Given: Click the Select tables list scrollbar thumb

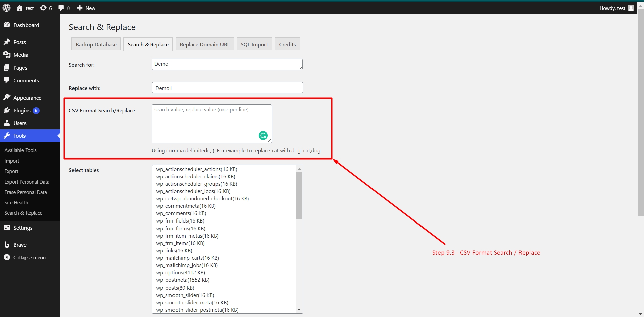Looking at the screenshot, I should pyautogui.click(x=299, y=195).
